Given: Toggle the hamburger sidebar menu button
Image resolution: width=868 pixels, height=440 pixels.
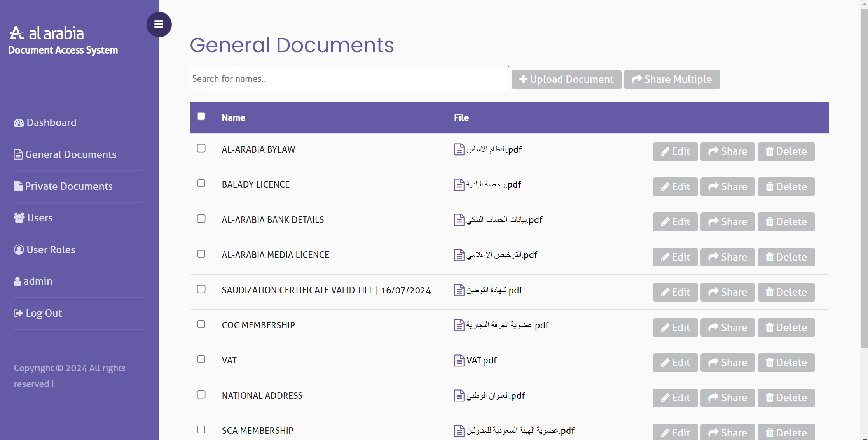Looking at the screenshot, I should click(159, 24).
